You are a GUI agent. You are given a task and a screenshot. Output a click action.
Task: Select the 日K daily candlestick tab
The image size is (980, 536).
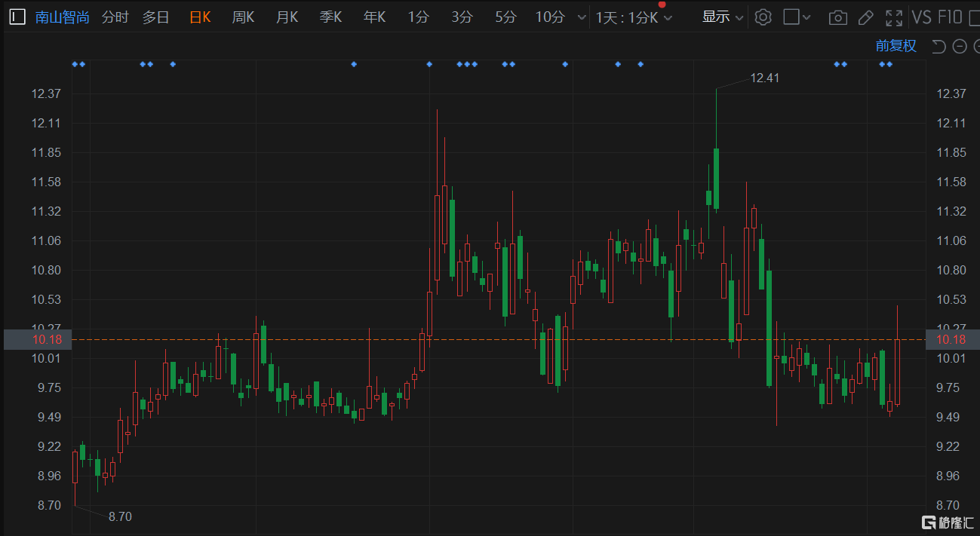(x=200, y=17)
